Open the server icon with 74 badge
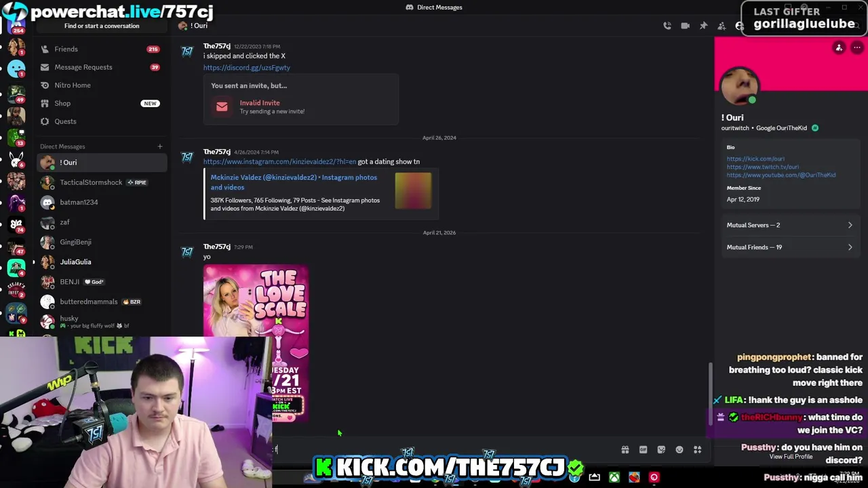This screenshot has height=488, width=868. point(16,224)
